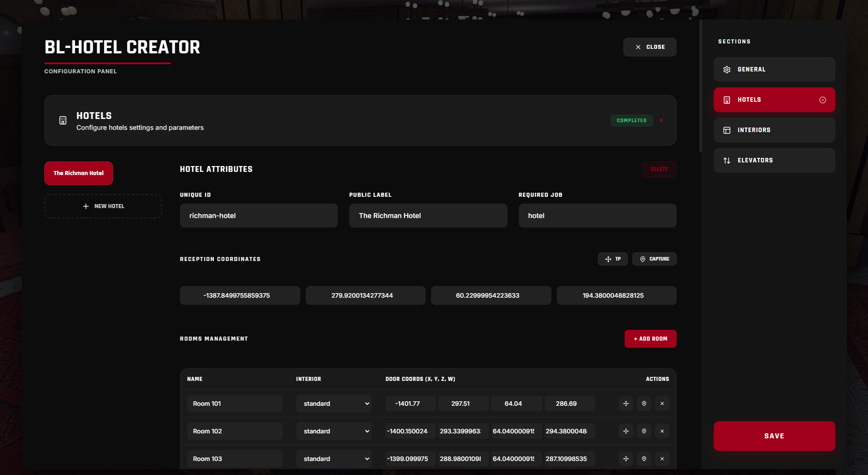The image size is (868, 475).
Task: Edit reception Z coordinate 60.229
Action: pos(491,295)
